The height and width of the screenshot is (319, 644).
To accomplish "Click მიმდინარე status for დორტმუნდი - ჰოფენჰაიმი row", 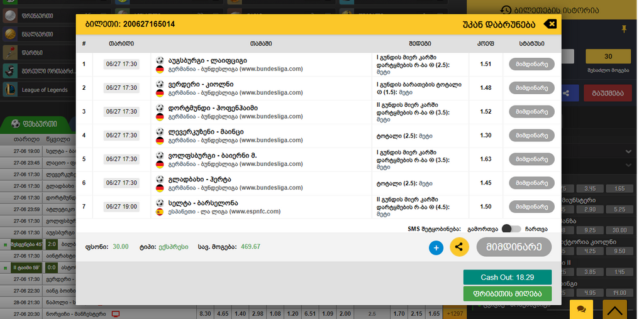I will 532,112.
